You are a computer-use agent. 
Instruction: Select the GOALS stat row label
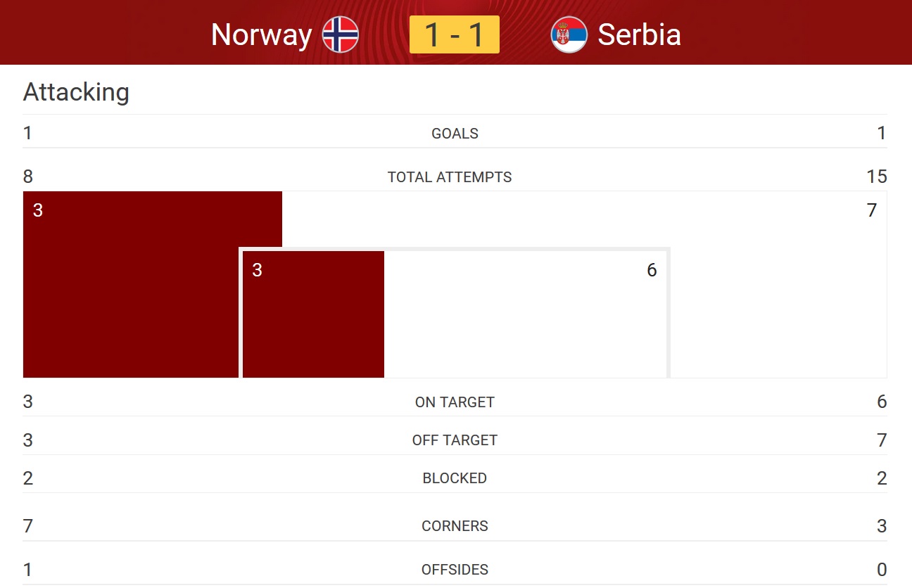coord(455,134)
